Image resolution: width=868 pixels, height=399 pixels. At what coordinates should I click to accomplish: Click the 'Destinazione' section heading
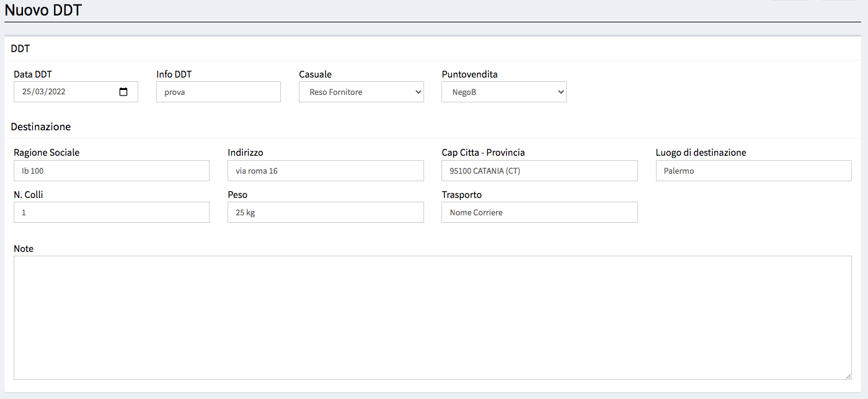(x=41, y=127)
